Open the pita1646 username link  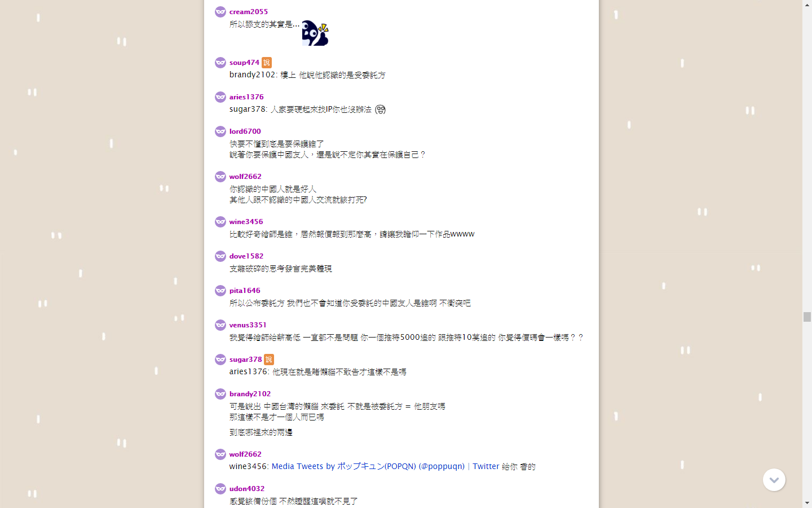(245, 291)
